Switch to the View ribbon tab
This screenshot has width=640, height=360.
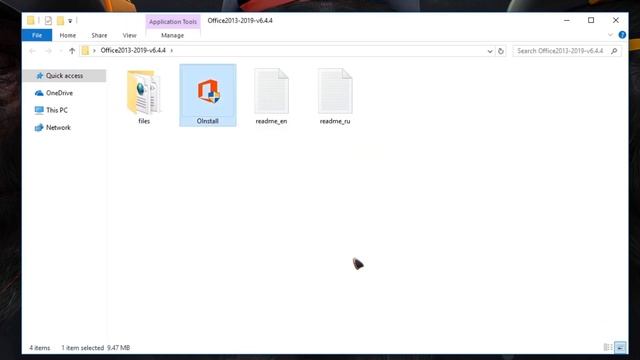pyautogui.click(x=129, y=36)
